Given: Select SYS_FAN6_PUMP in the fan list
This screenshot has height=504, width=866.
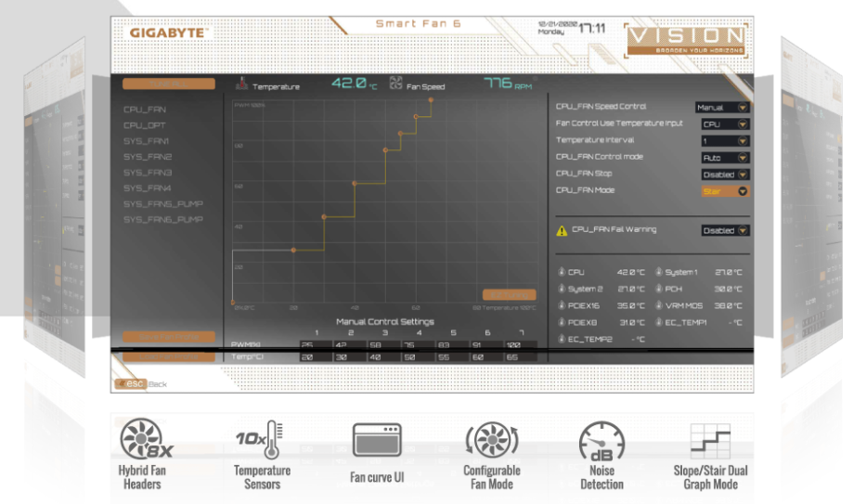Looking at the screenshot, I should (163, 219).
